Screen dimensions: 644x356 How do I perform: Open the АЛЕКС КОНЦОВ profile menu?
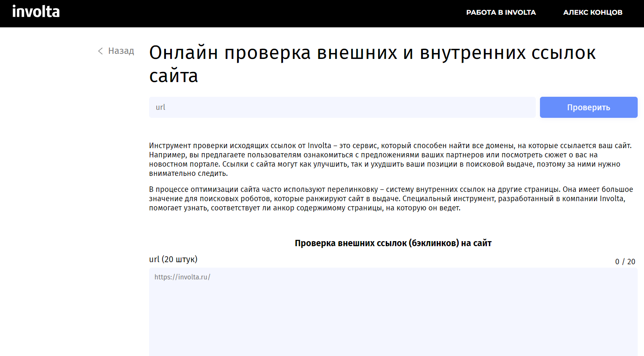593,13
